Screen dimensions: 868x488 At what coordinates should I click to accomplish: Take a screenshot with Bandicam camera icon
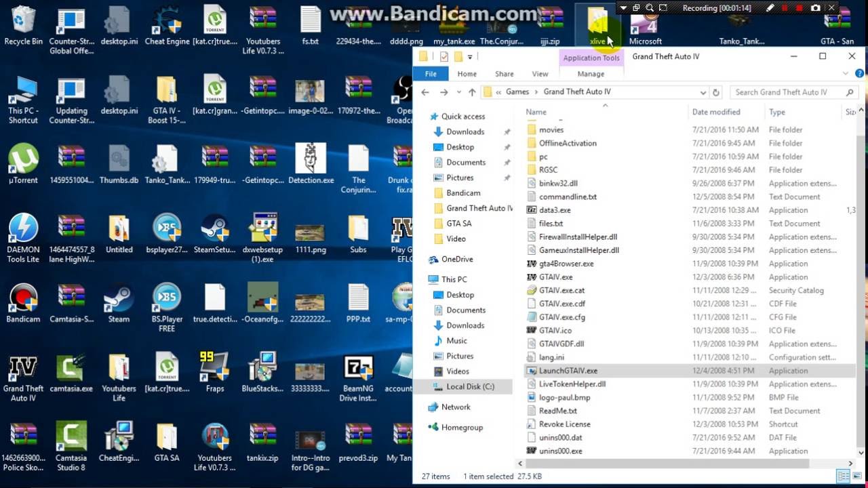coord(815,8)
